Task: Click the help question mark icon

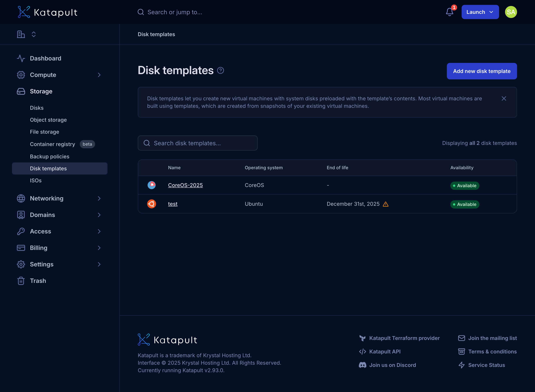Action: pyautogui.click(x=220, y=70)
